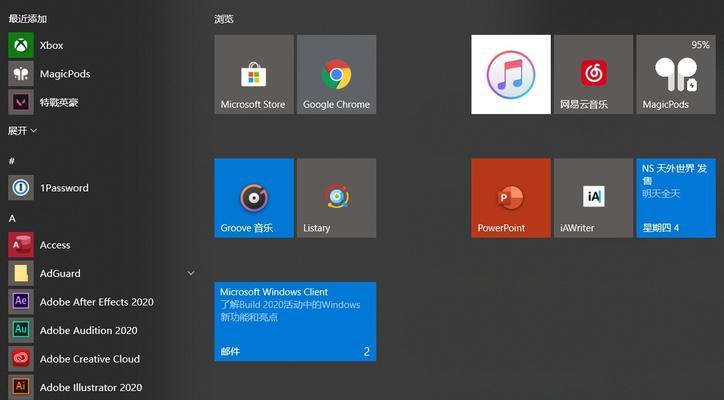The width and height of the screenshot is (724, 400).
Task: Open the Microsoft Store tile
Action: tap(254, 74)
